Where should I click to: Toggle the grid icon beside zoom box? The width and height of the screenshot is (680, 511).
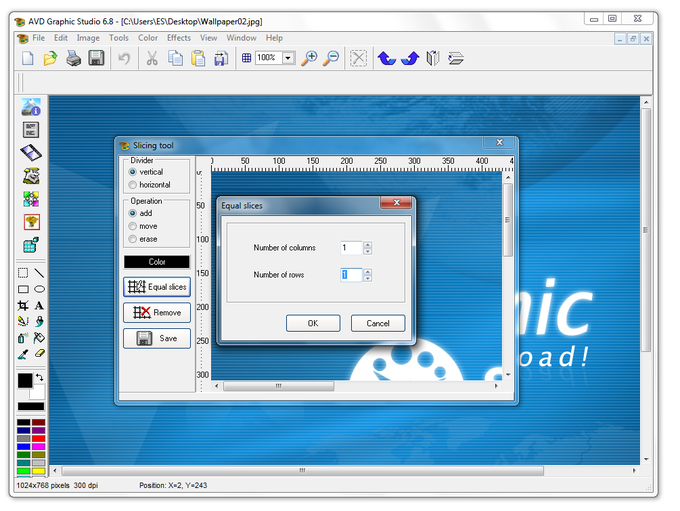click(246, 58)
